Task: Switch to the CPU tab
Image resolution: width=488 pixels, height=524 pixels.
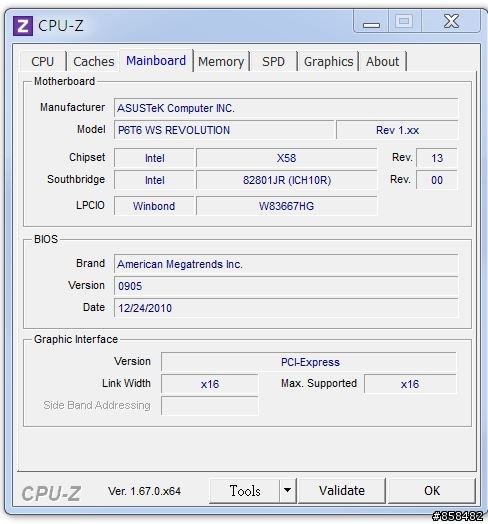Action: pyautogui.click(x=43, y=61)
